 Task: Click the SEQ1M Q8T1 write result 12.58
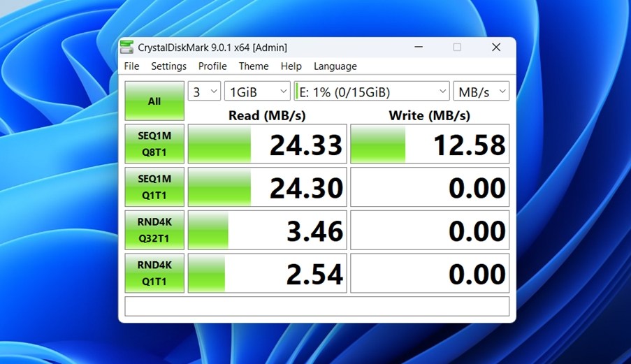pyautogui.click(x=430, y=144)
